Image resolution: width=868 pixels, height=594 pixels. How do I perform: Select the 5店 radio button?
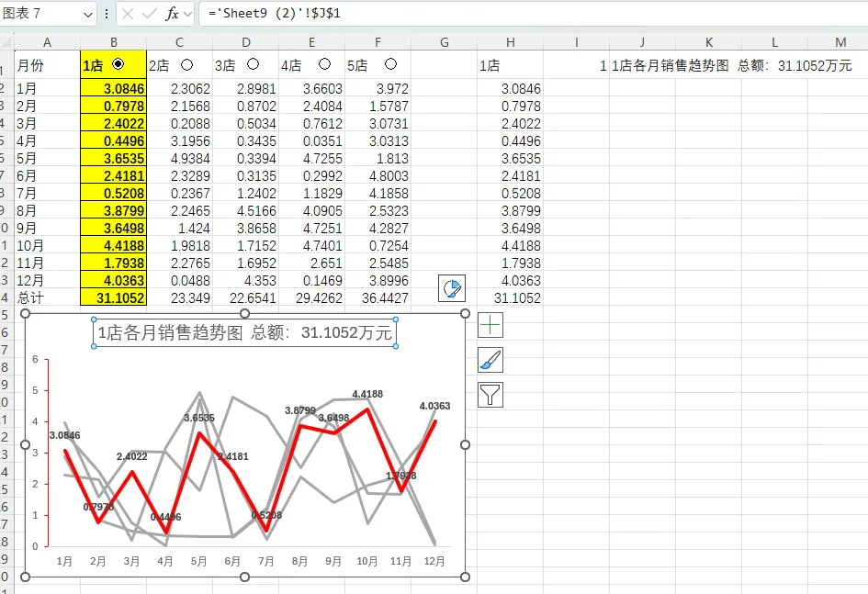click(390, 64)
